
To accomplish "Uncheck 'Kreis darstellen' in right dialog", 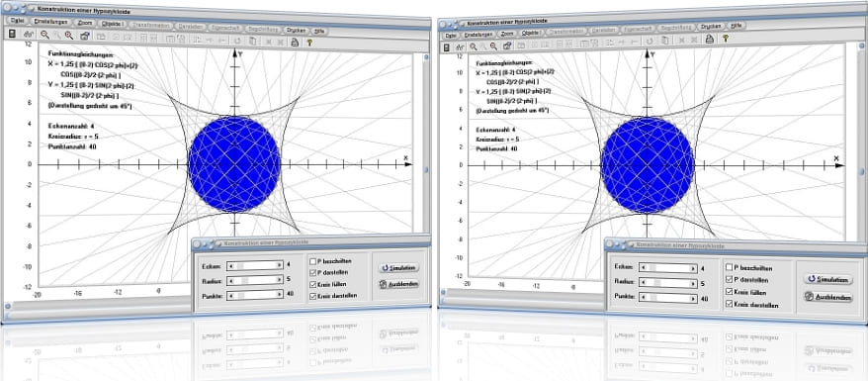I will pyautogui.click(x=729, y=304).
